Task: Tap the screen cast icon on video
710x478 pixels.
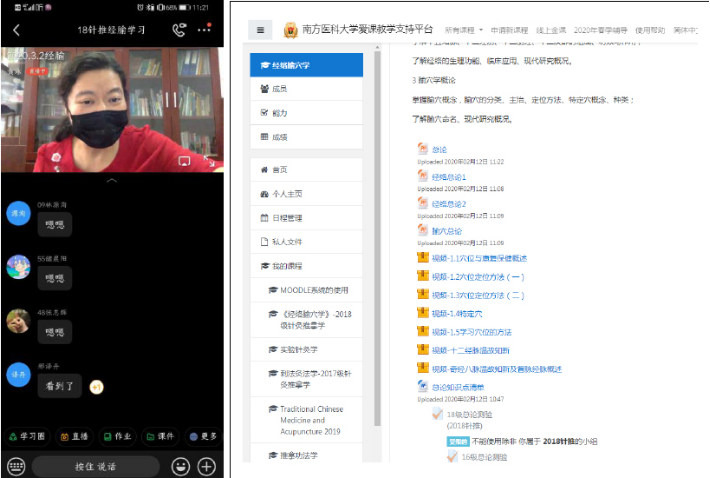Action: point(184,161)
